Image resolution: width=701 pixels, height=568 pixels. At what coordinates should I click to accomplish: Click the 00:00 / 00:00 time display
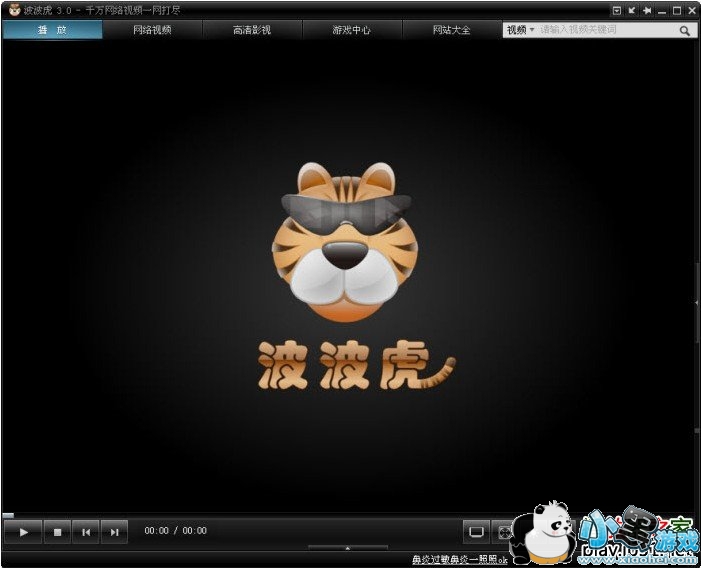[175, 530]
